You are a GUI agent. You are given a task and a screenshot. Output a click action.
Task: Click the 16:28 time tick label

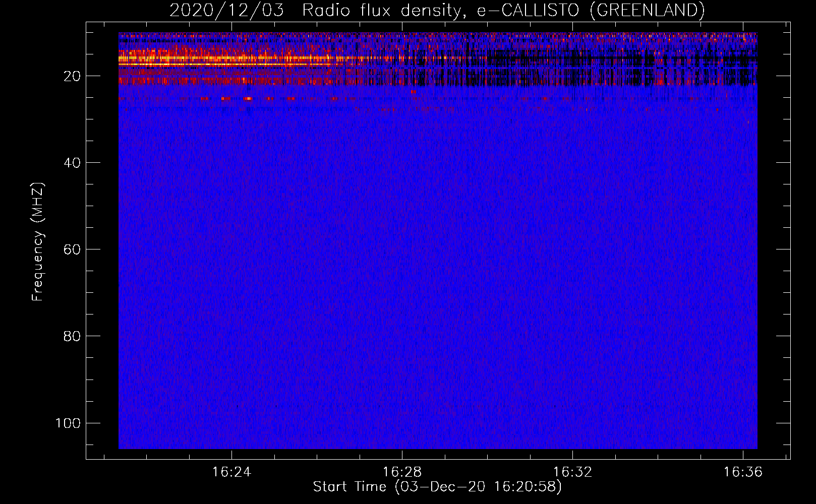coord(402,472)
